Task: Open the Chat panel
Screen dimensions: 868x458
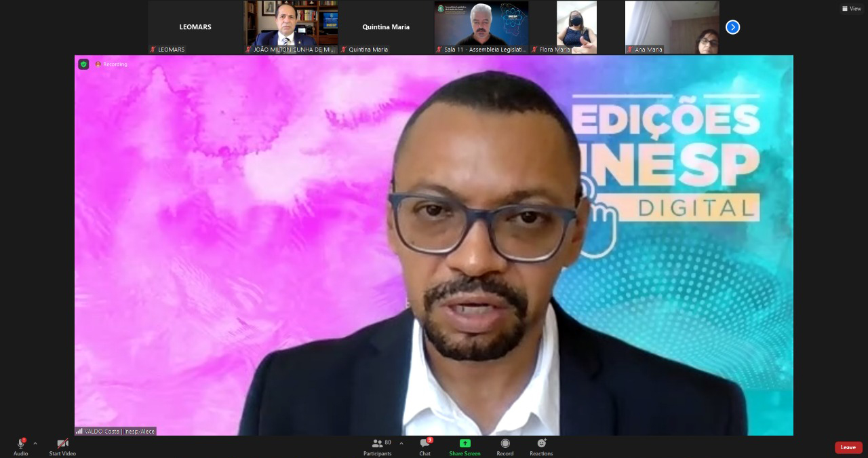Action: pos(425,444)
